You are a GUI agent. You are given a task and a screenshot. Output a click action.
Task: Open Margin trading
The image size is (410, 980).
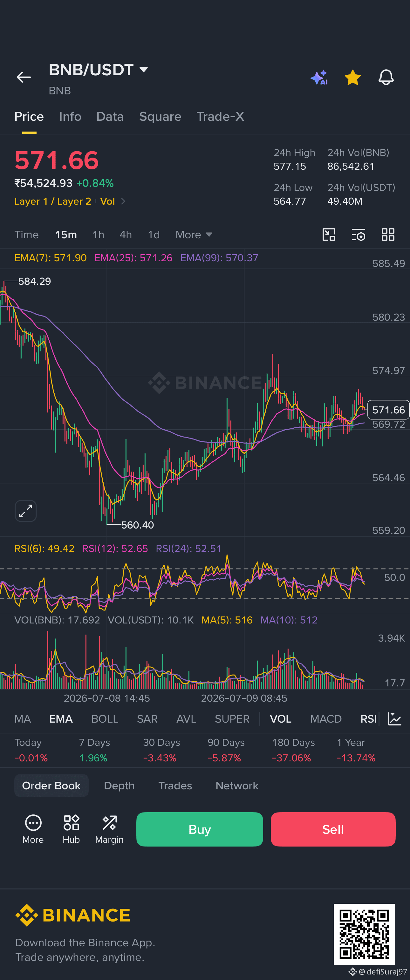[109, 829]
